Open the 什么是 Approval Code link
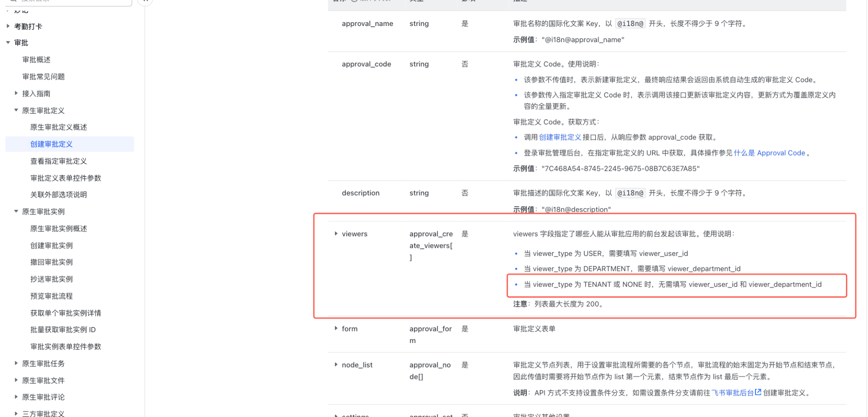Viewport: 868px width, 417px height. (769, 153)
